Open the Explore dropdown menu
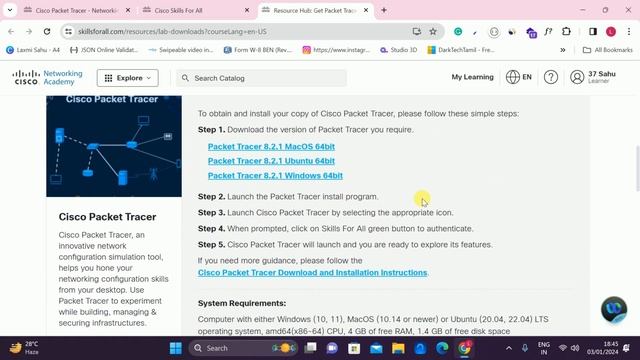640x360 pixels. point(128,78)
